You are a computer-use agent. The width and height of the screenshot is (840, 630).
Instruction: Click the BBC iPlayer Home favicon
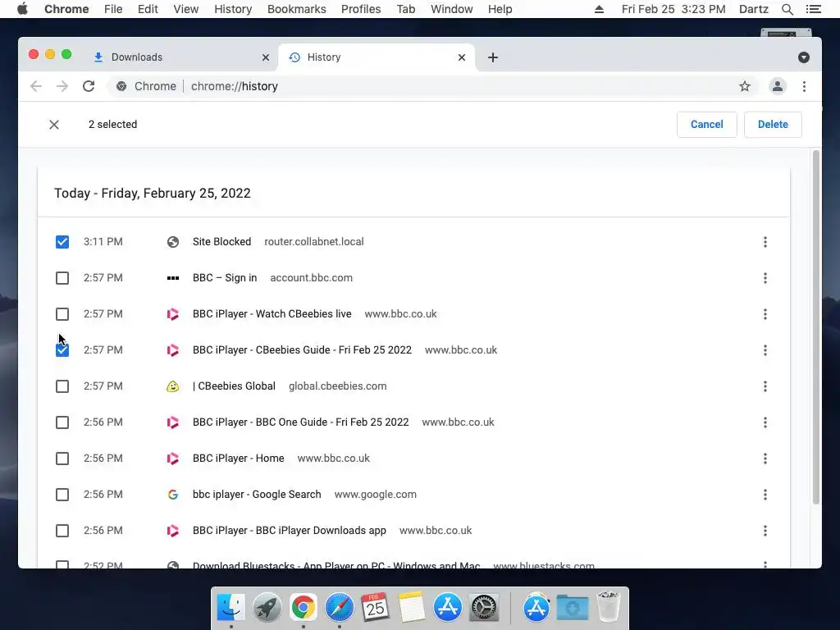172,459
